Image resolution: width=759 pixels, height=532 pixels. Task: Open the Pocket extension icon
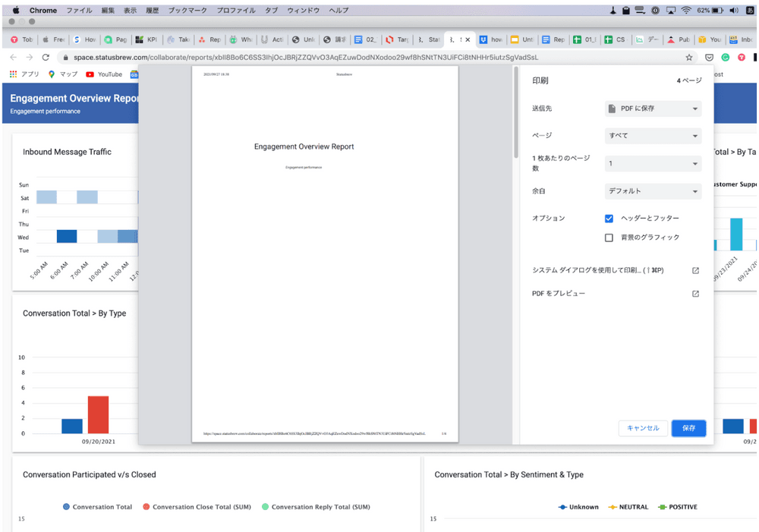(x=709, y=57)
